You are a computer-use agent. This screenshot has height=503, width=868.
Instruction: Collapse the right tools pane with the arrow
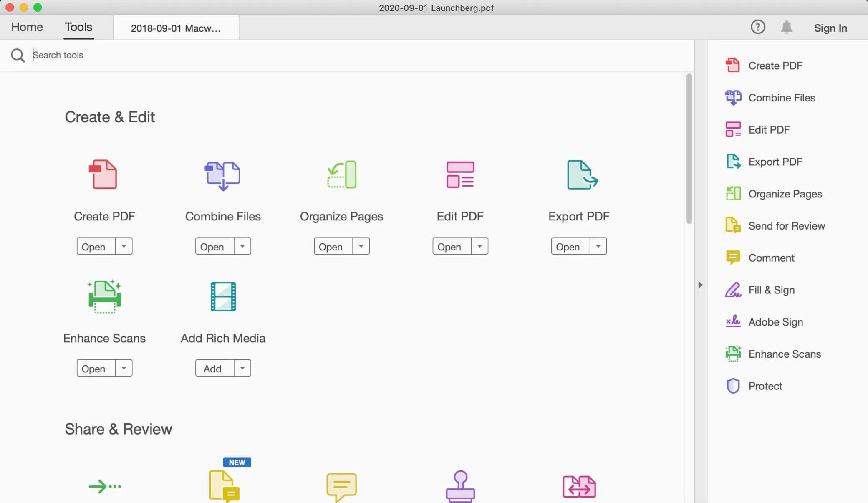pyautogui.click(x=700, y=285)
